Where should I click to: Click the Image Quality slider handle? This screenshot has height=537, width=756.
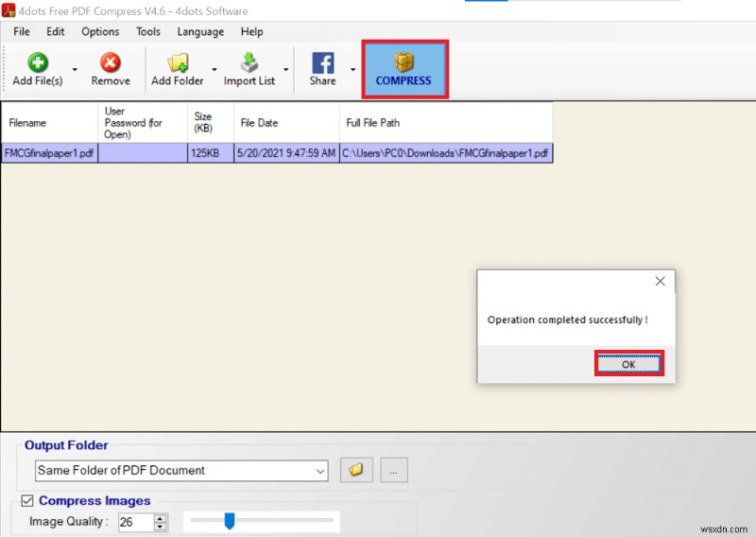[x=230, y=521]
